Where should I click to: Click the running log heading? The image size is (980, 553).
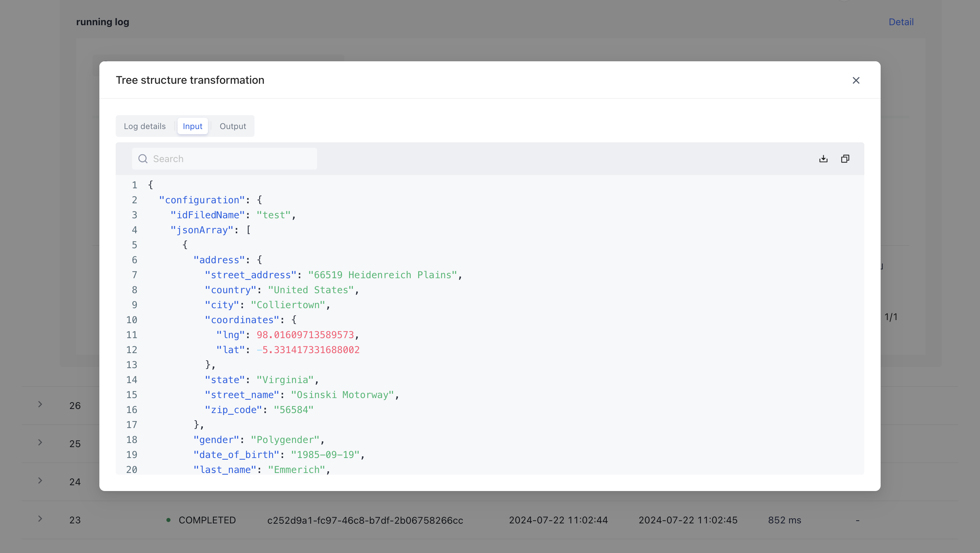click(x=103, y=22)
